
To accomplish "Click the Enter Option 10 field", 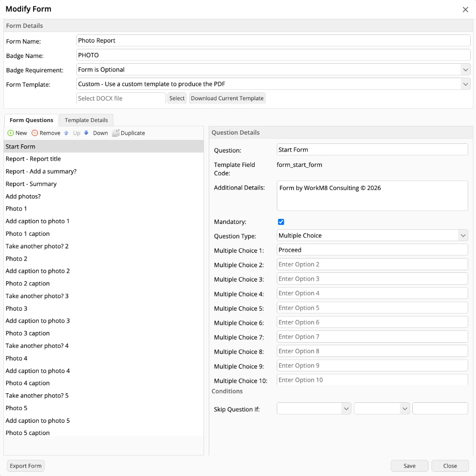I will 372,380.
